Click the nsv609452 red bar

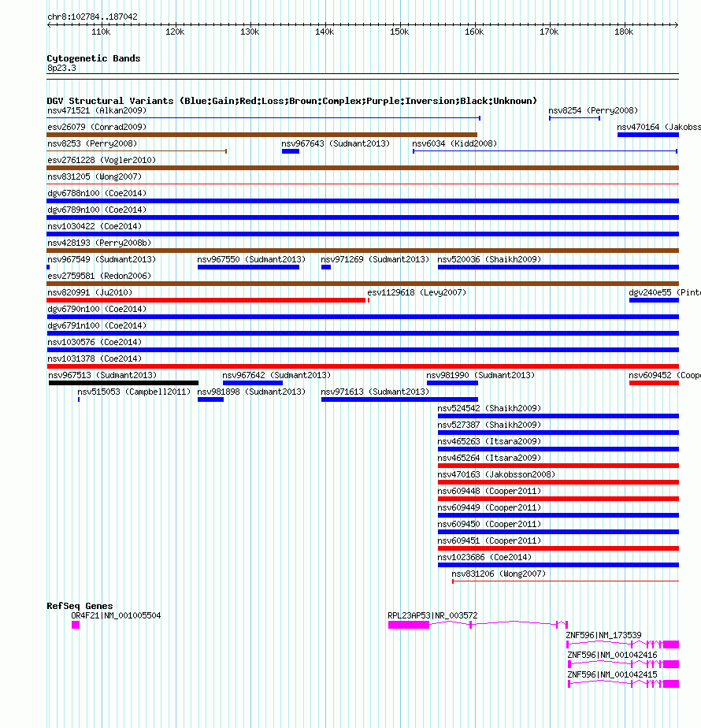[654, 383]
